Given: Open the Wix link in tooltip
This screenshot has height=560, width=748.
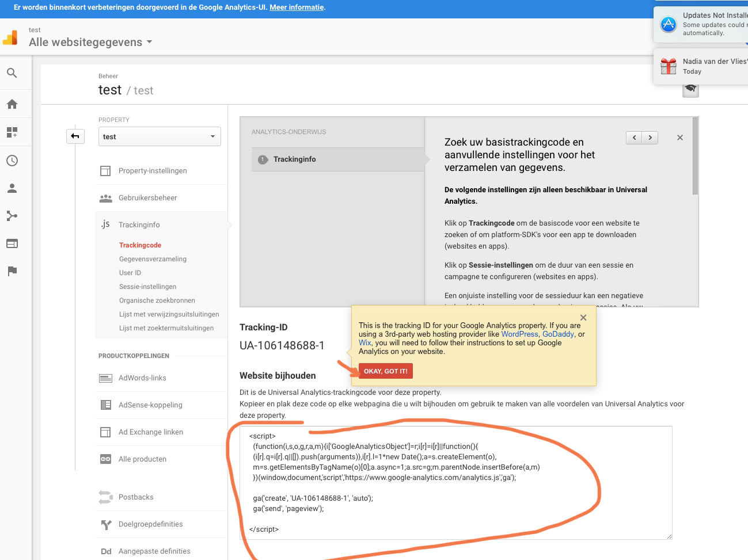Looking at the screenshot, I should point(364,342).
